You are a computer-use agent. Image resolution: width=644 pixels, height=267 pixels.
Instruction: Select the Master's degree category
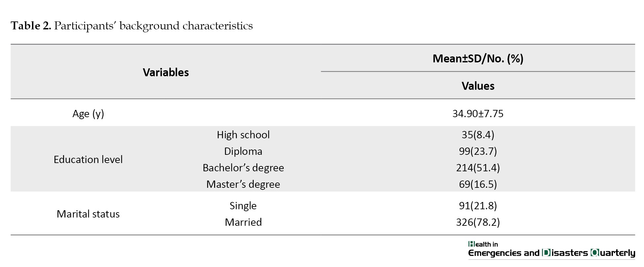pyautogui.click(x=243, y=184)
